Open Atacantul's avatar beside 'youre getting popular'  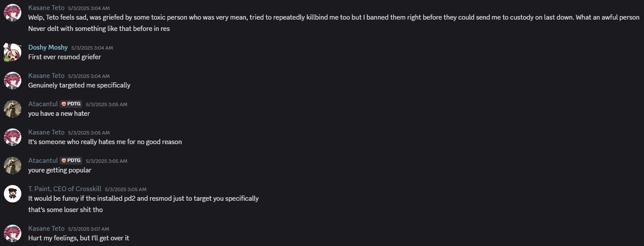13,165
